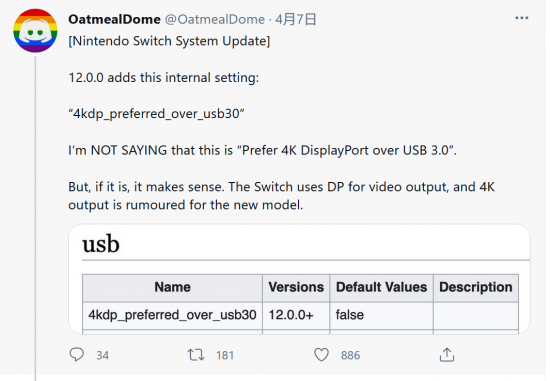View the 34 replies count
550x381 pixels.
[x=102, y=355]
